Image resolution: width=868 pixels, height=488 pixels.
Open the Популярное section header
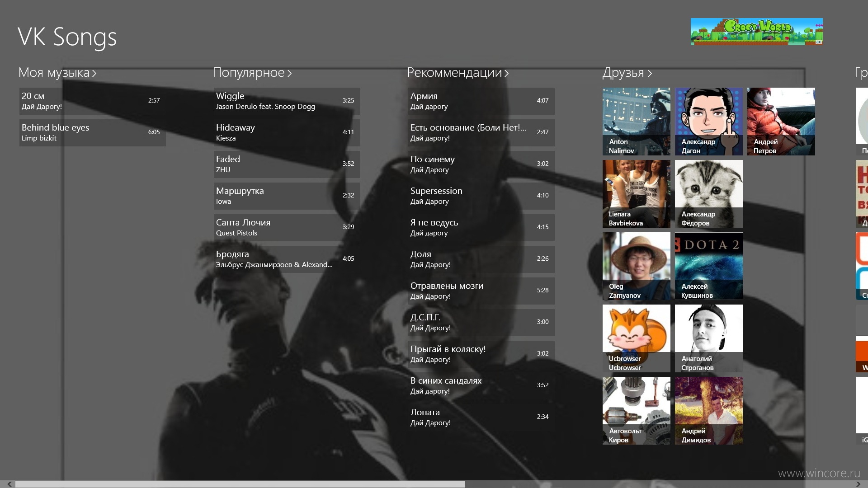click(x=252, y=73)
